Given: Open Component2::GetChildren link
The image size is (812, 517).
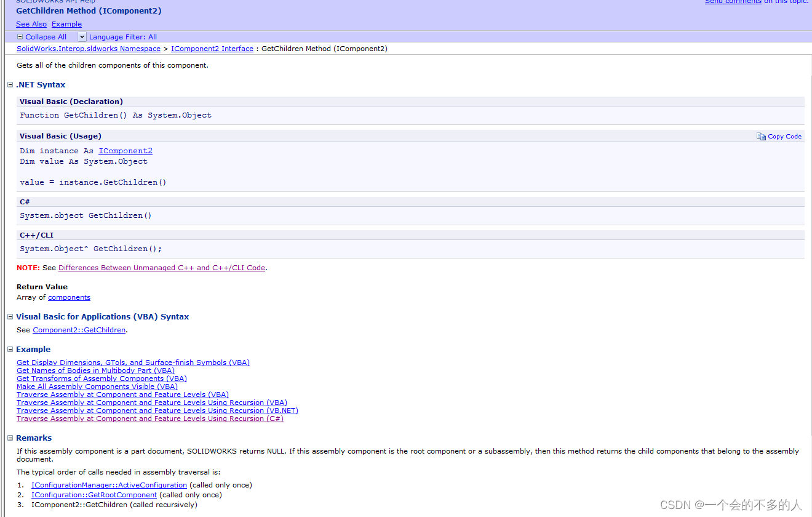Looking at the screenshot, I should click(79, 330).
